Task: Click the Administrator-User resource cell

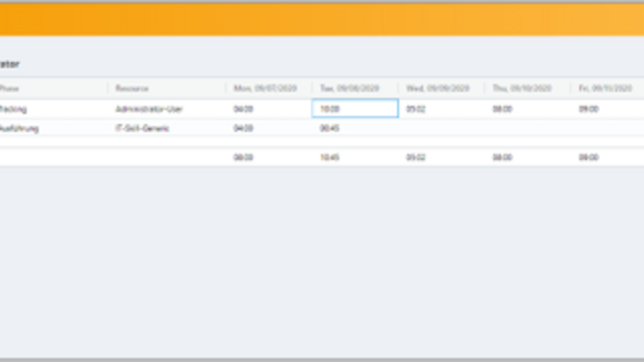Action: [149, 109]
